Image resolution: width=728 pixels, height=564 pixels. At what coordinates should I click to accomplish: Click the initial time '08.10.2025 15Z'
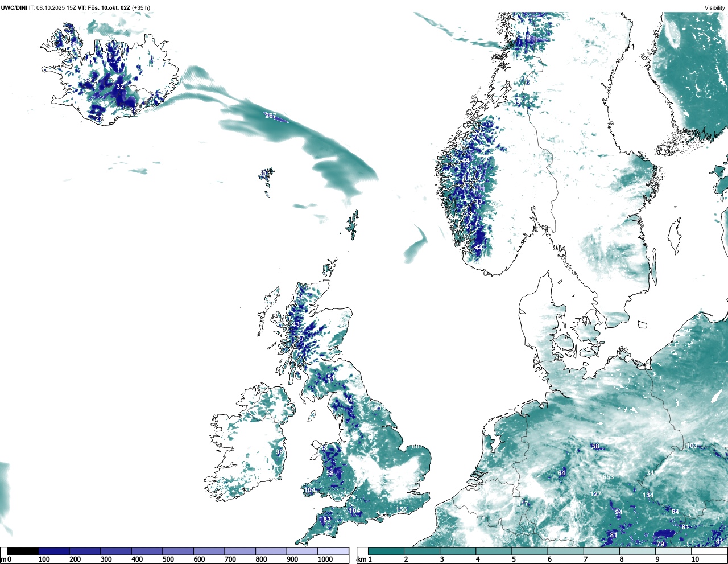56,8
